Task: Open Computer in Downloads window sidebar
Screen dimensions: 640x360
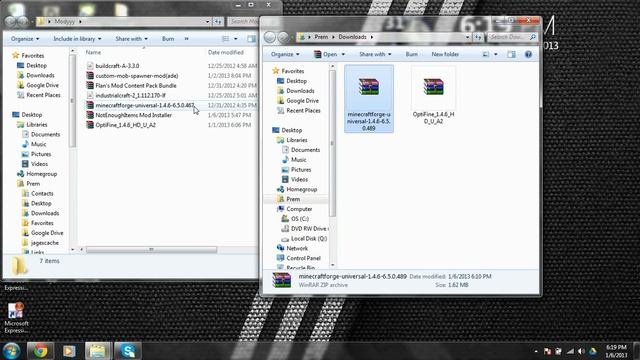Action: pyautogui.click(x=299, y=209)
